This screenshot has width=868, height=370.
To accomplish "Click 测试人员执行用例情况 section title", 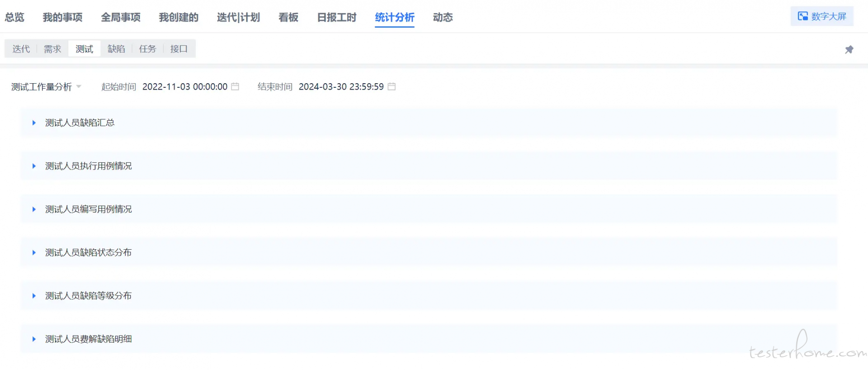I will pyautogui.click(x=89, y=166).
